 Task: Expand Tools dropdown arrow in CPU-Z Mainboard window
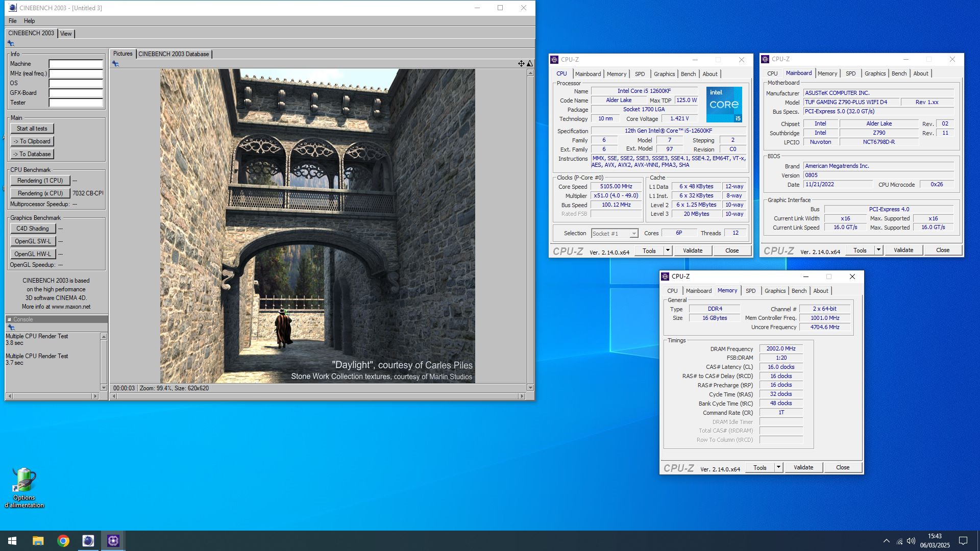pyautogui.click(x=878, y=250)
